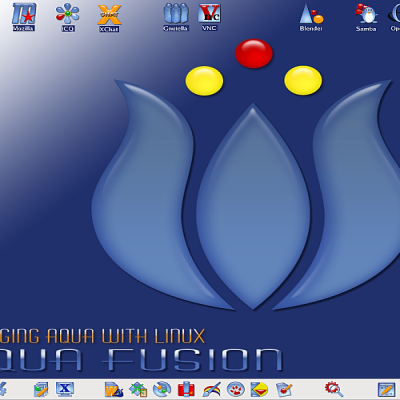Viewport: 400px width, 400px height.
Task: Launch the ICQ flower icon
Action: pos(68,17)
